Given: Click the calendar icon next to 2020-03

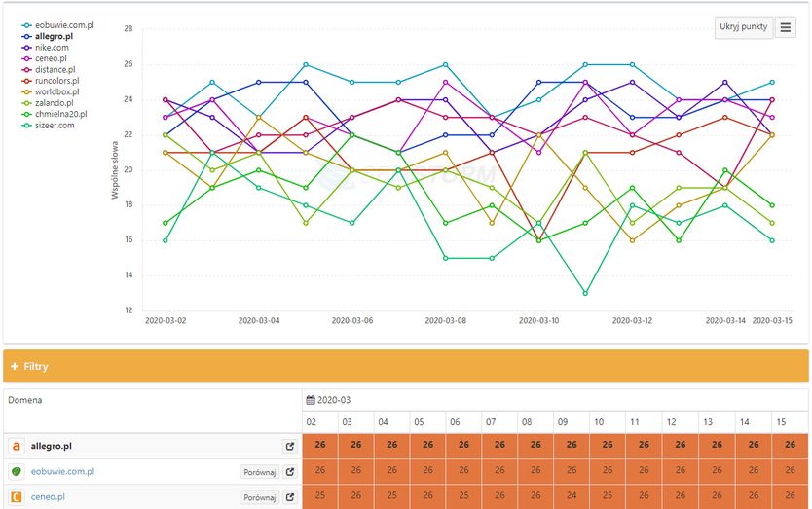Looking at the screenshot, I should point(311,400).
